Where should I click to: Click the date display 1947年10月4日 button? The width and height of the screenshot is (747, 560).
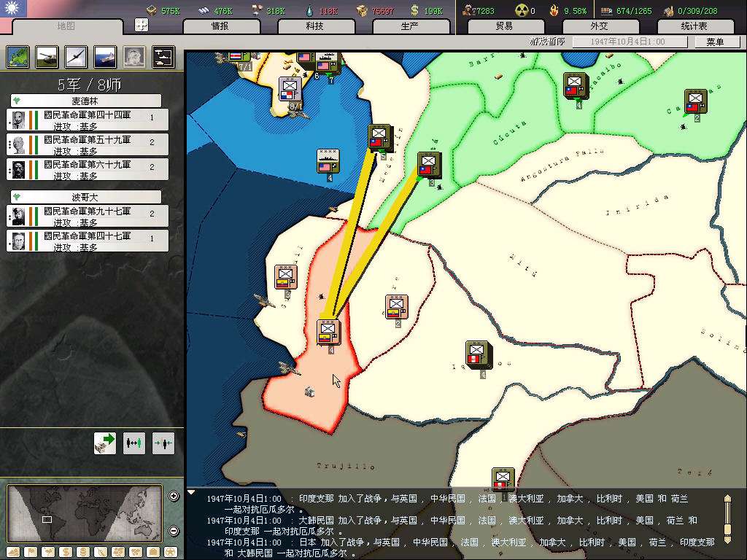[629, 42]
